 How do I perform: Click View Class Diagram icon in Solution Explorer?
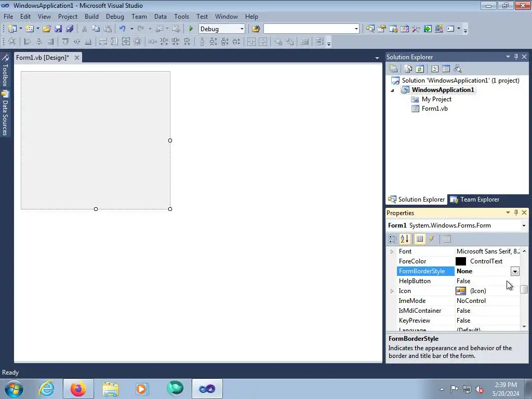(x=458, y=69)
